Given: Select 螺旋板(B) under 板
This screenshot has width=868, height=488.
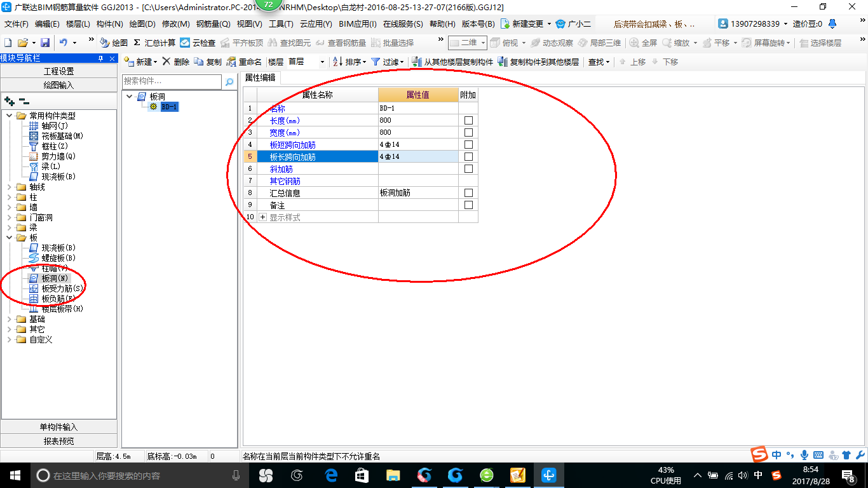Looking at the screenshot, I should [53, 258].
